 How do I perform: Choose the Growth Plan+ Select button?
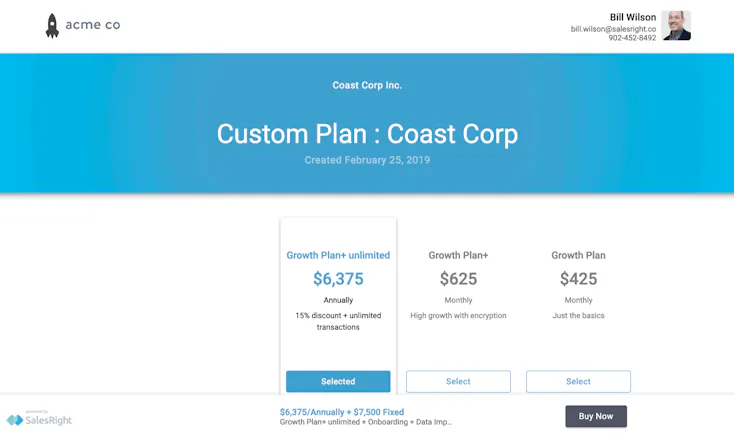(458, 381)
